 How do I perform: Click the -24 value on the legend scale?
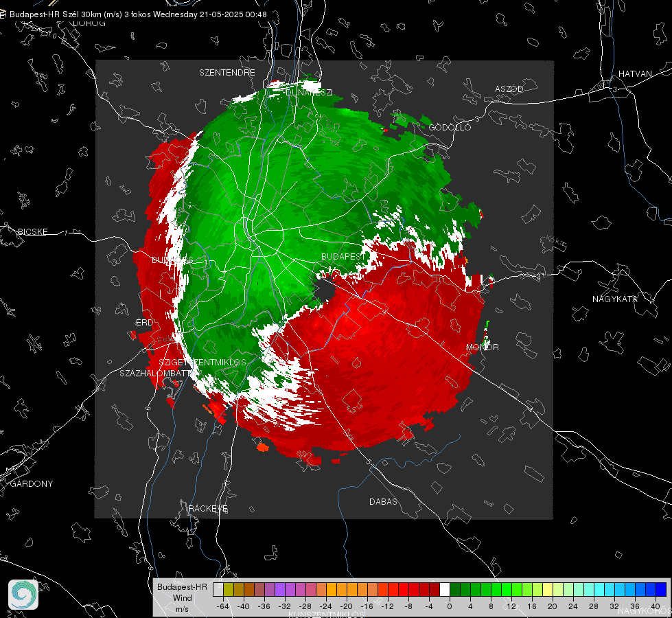click(x=325, y=606)
